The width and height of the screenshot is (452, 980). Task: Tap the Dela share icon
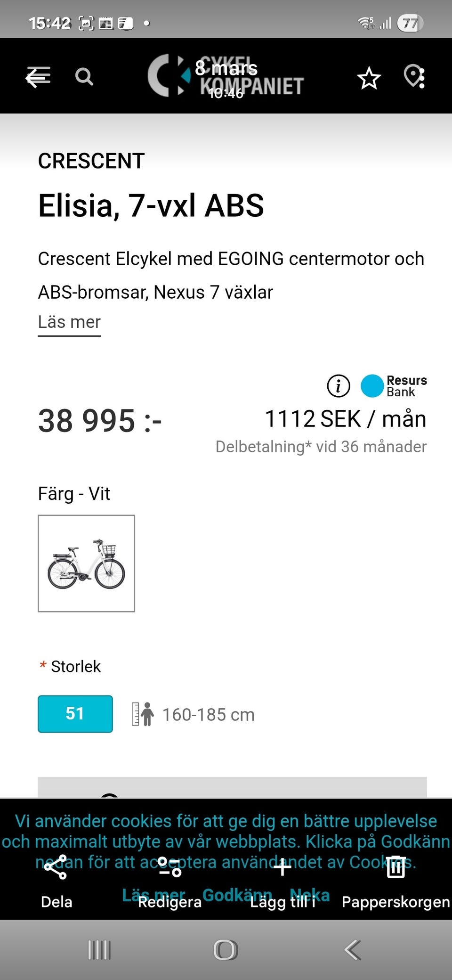tap(56, 868)
